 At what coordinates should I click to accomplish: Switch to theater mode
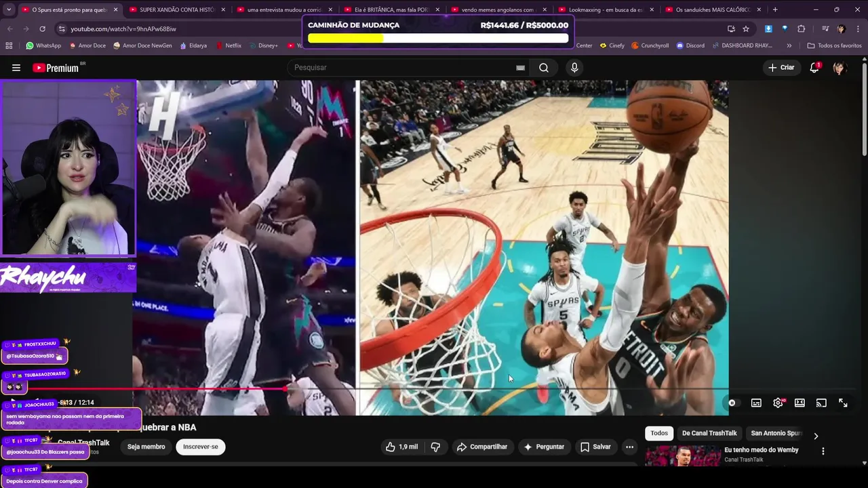click(800, 403)
